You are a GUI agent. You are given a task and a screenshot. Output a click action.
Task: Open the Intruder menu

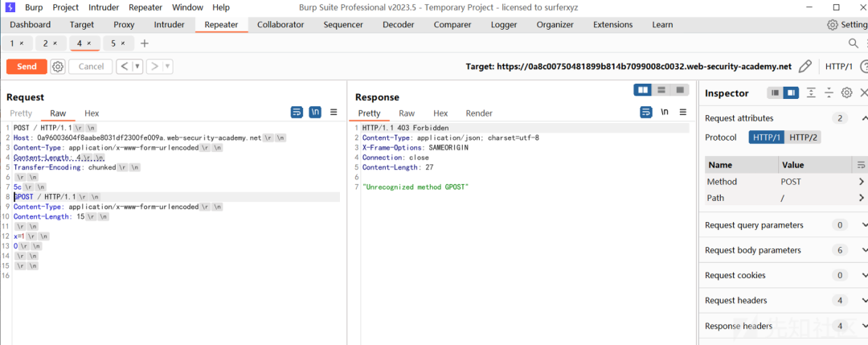pyautogui.click(x=104, y=8)
